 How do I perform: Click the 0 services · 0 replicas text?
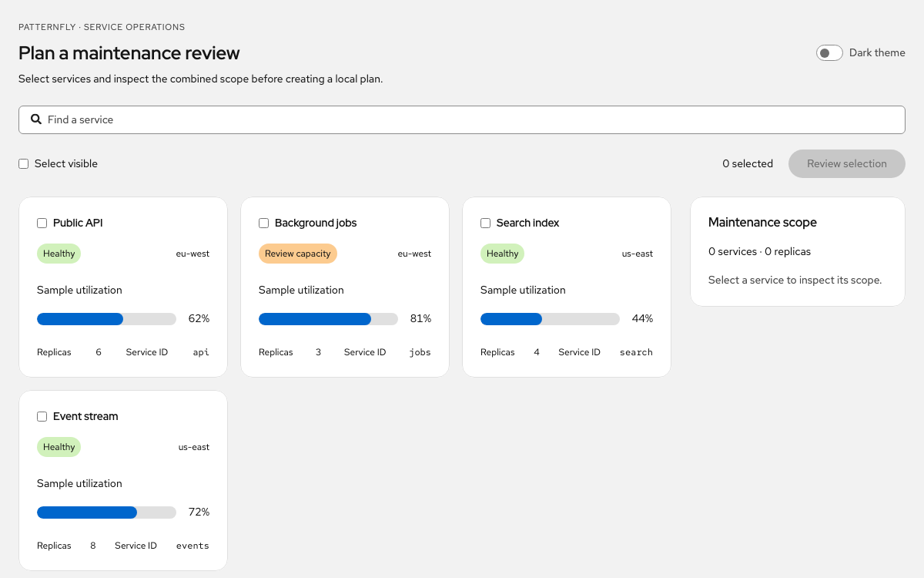click(759, 251)
